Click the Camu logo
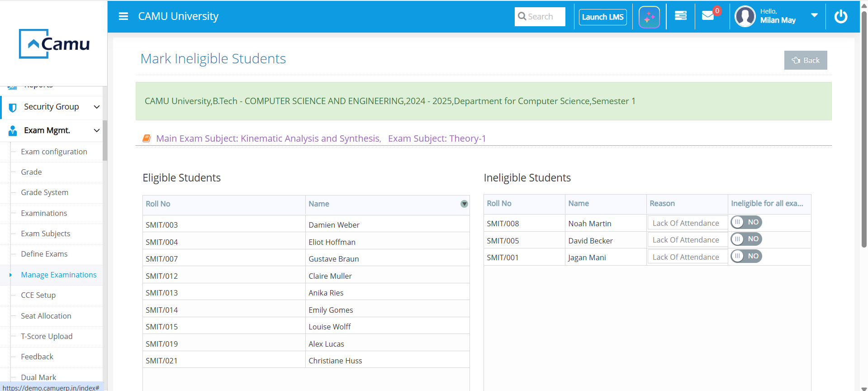The height and width of the screenshot is (391, 868). pos(54,44)
